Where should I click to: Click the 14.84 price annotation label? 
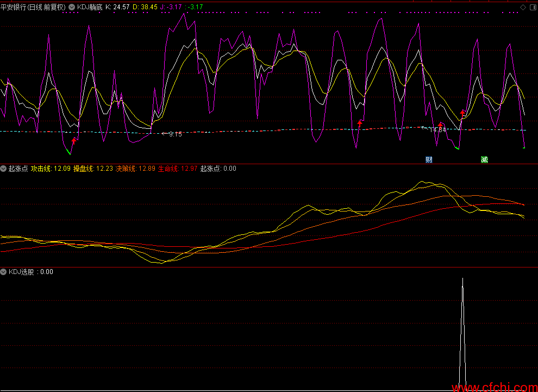[x=437, y=130]
